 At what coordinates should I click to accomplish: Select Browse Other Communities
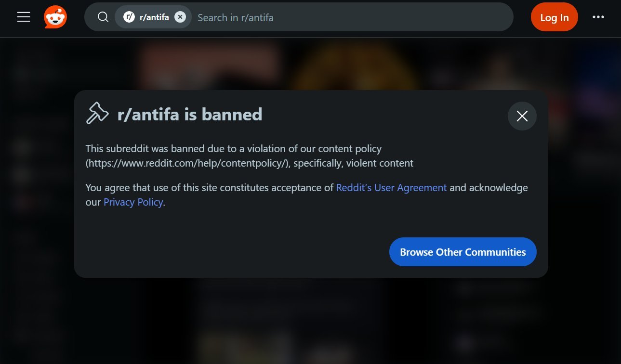click(462, 252)
